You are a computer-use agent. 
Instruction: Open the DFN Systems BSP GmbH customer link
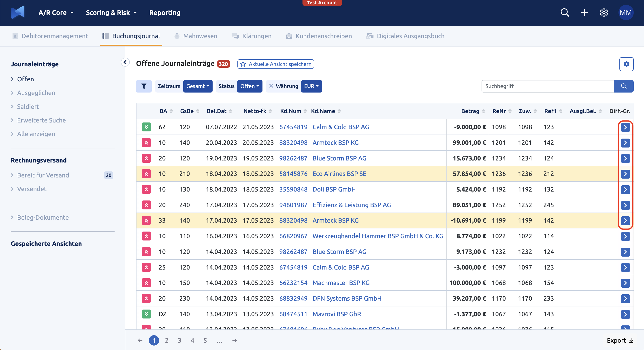point(347,299)
